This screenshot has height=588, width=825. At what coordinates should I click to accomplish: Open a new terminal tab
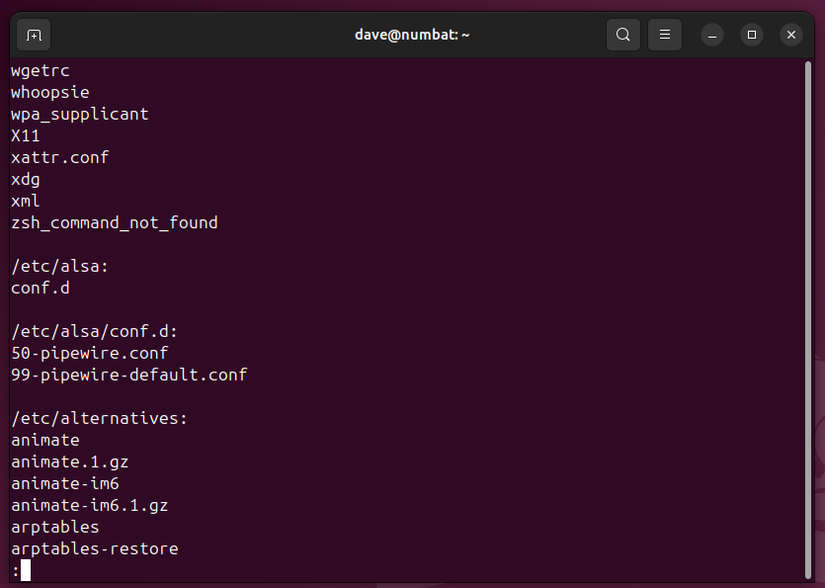33,34
